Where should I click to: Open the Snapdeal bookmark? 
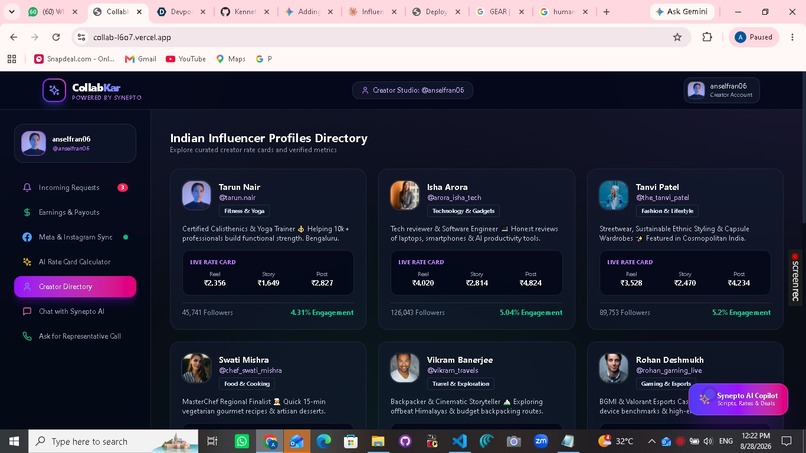(75, 59)
